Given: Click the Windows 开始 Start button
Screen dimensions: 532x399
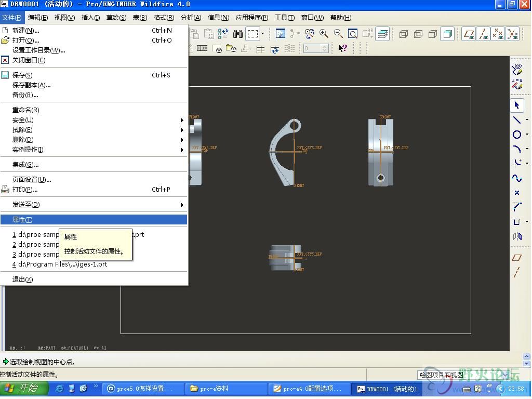Looking at the screenshot, I should (x=24, y=388).
